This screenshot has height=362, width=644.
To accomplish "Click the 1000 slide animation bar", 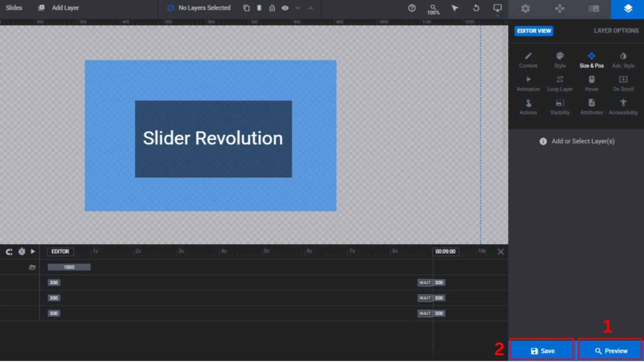I will (69, 267).
